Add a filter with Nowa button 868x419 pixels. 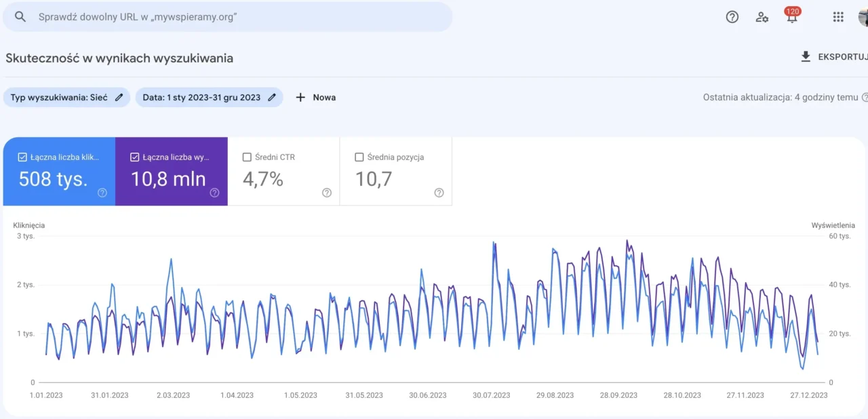coord(316,97)
